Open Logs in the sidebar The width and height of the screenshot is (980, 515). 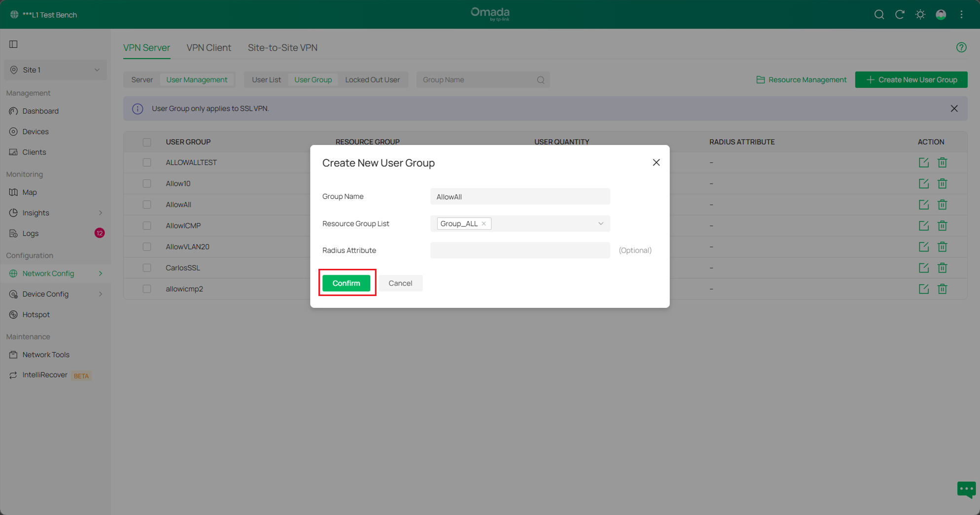click(x=31, y=233)
